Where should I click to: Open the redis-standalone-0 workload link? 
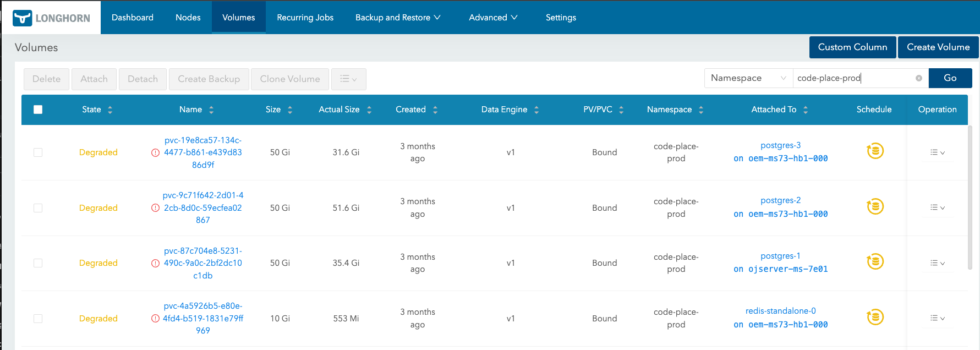coord(780,311)
